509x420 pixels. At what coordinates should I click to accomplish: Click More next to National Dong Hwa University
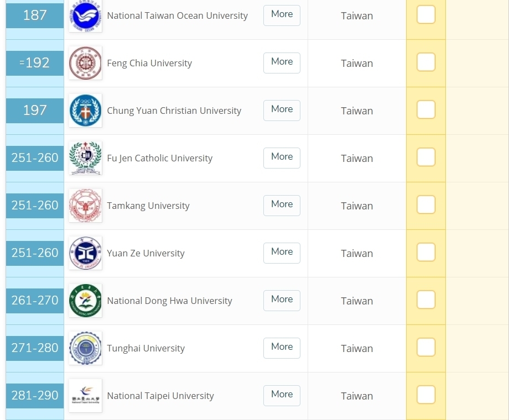tap(282, 300)
